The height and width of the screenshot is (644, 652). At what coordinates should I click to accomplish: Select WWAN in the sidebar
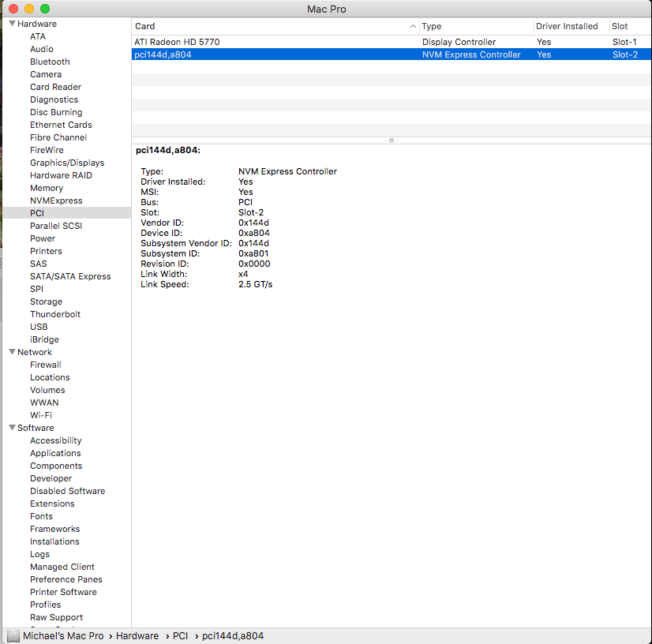pyautogui.click(x=44, y=402)
